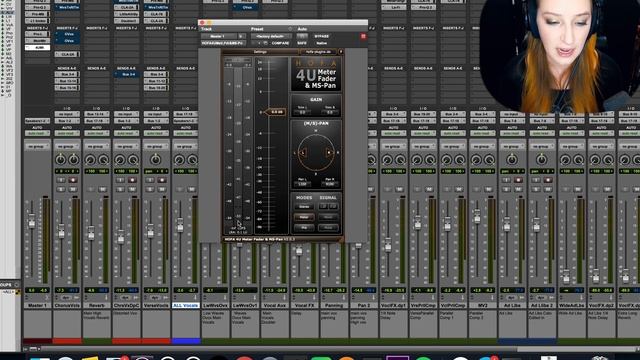Open automation mode dropdown on Master 1 track
Viewport: 640px width, 360px height.
pyautogui.click(x=37, y=133)
